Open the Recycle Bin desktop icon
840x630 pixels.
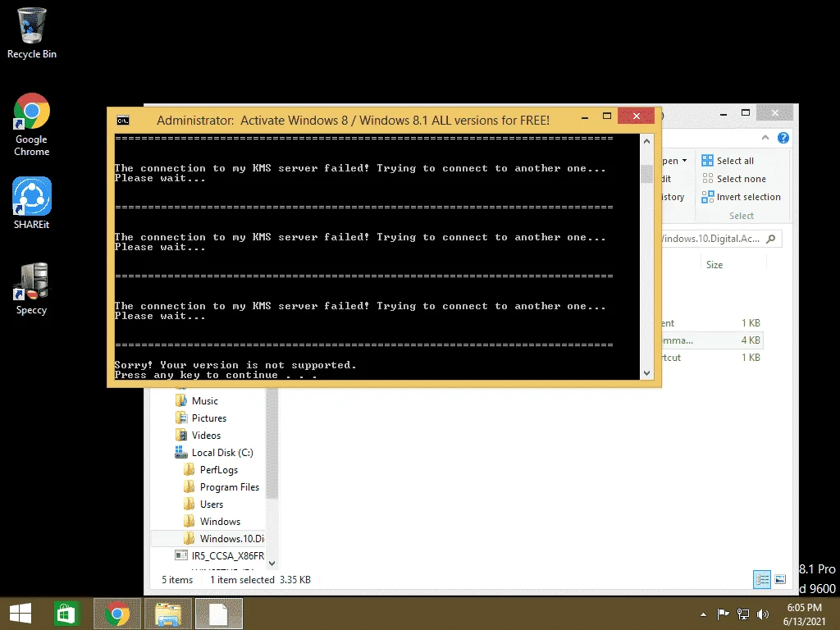(32, 33)
